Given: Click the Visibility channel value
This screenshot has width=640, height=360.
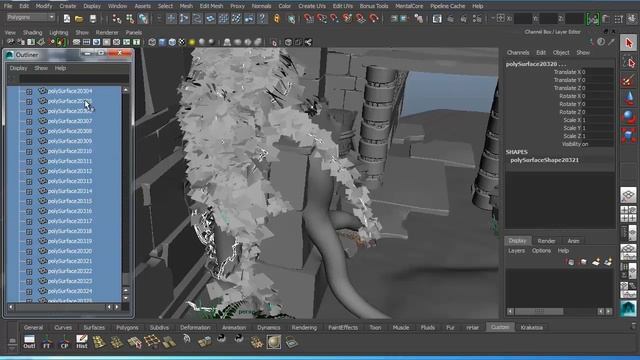Looking at the screenshot, I should click(599, 144).
